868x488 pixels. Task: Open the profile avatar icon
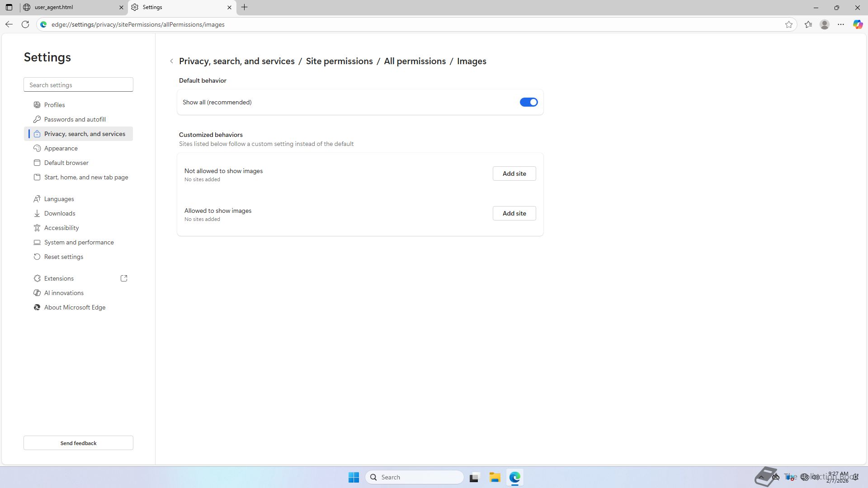tap(824, 24)
